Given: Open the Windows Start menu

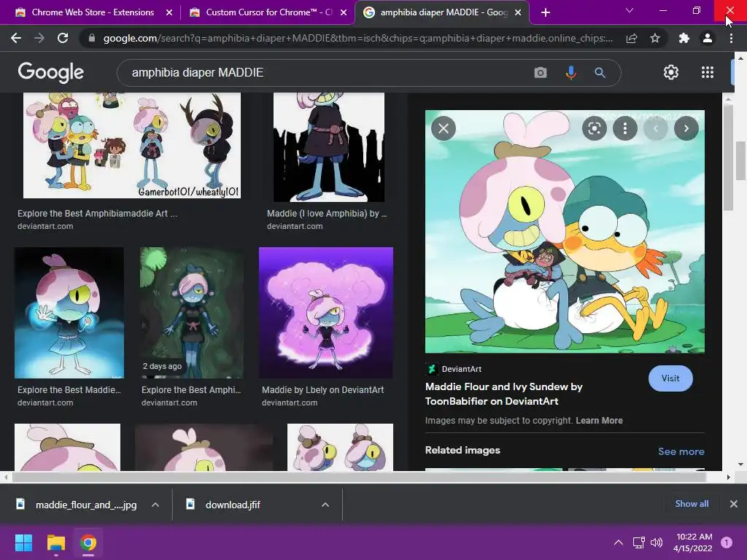Looking at the screenshot, I should [23, 542].
